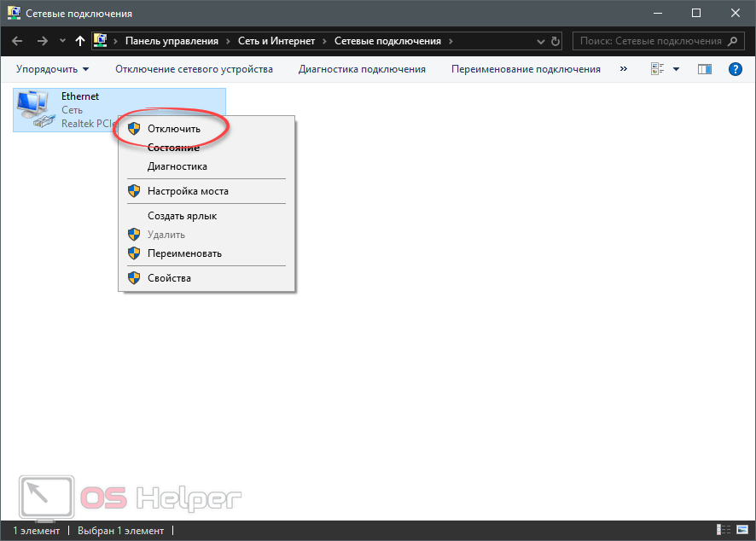Screen dimensions: 756x541
Task: Click the search magnifier icon
Action: [x=732, y=41]
